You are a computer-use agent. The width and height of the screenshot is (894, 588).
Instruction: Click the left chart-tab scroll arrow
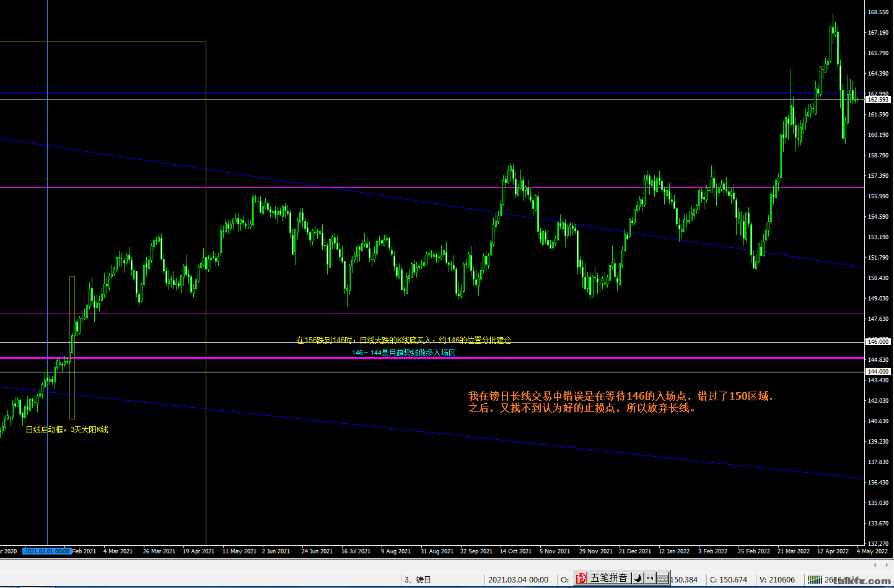[x=875, y=565]
